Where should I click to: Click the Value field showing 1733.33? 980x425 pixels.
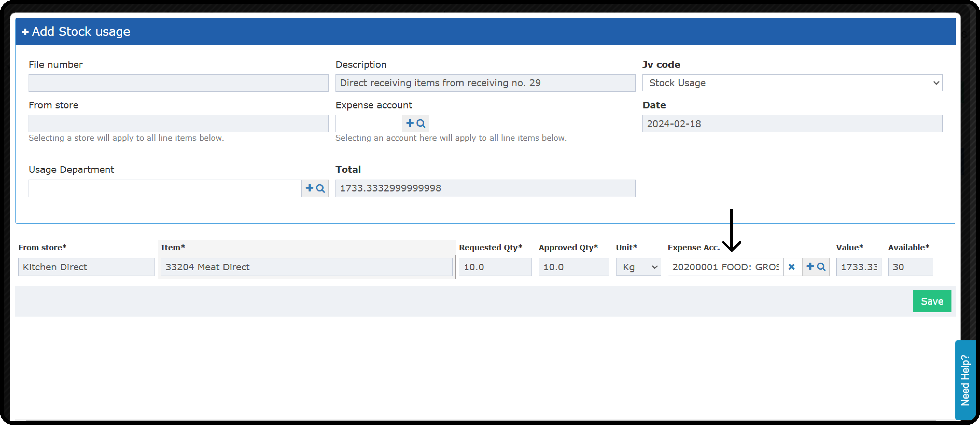tap(859, 267)
